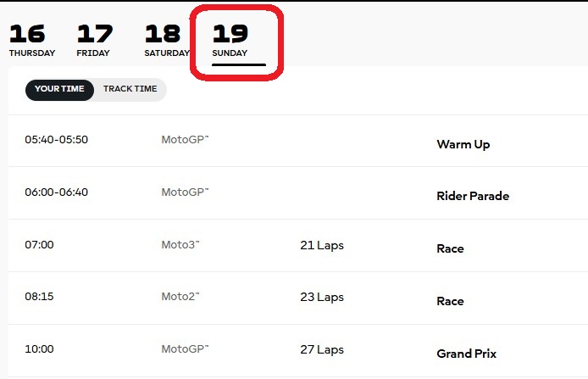The image size is (588, 379).
Task: Click the 27 Laps label
Action: click(x=322, y=349)
